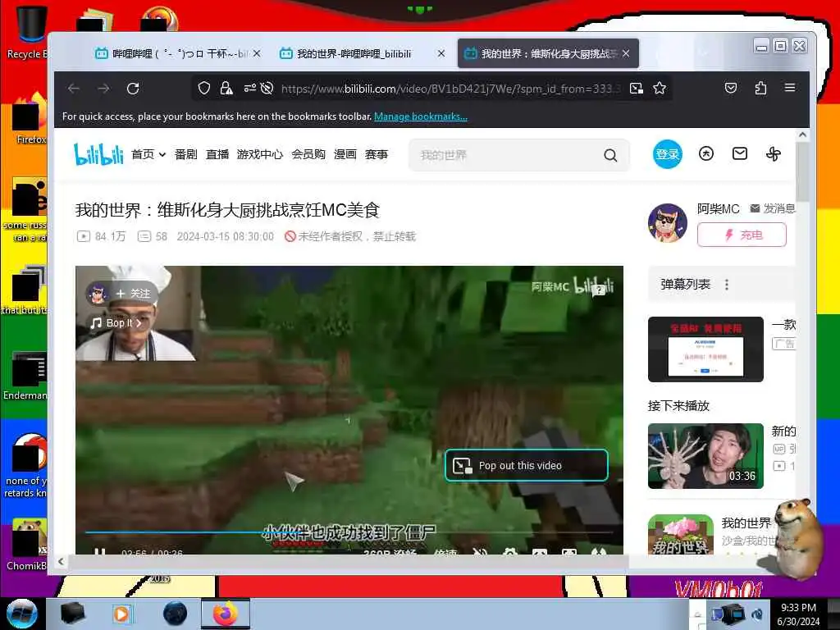840x630 pixels.
Task: Click the 充电 button
Action: click(742, 235)
